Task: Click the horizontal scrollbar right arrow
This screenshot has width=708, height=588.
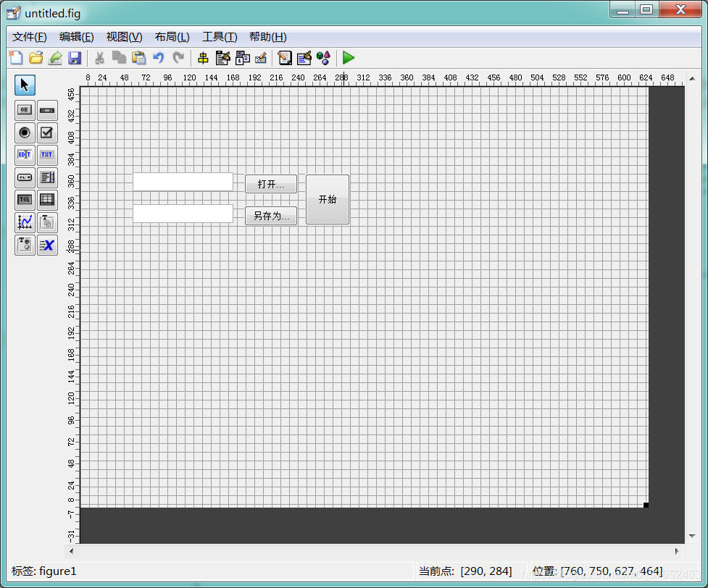Action: click(677, 551)
